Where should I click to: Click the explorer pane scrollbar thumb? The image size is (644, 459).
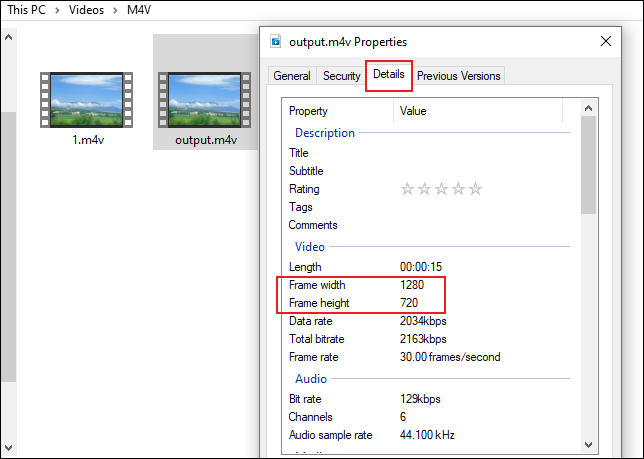pos(8,246)
